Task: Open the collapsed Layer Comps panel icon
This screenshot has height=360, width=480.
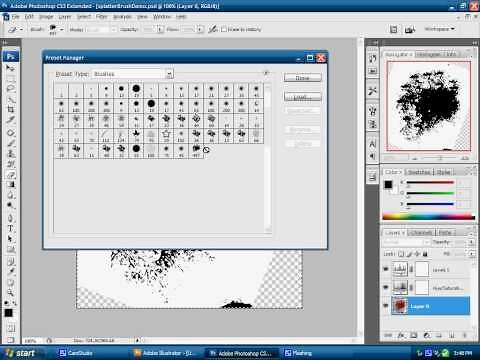Action: click(372, 177)
